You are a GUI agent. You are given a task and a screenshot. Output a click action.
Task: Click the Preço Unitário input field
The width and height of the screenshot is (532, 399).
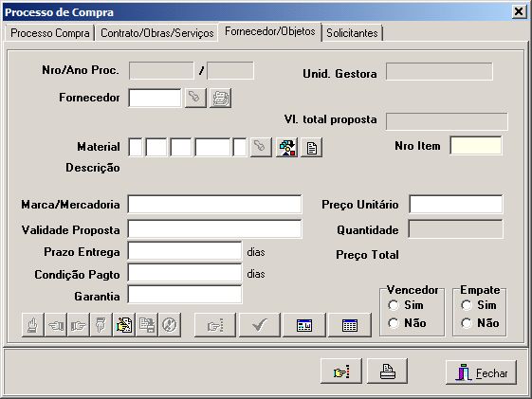pyautogui.click(x=455, y=205)
